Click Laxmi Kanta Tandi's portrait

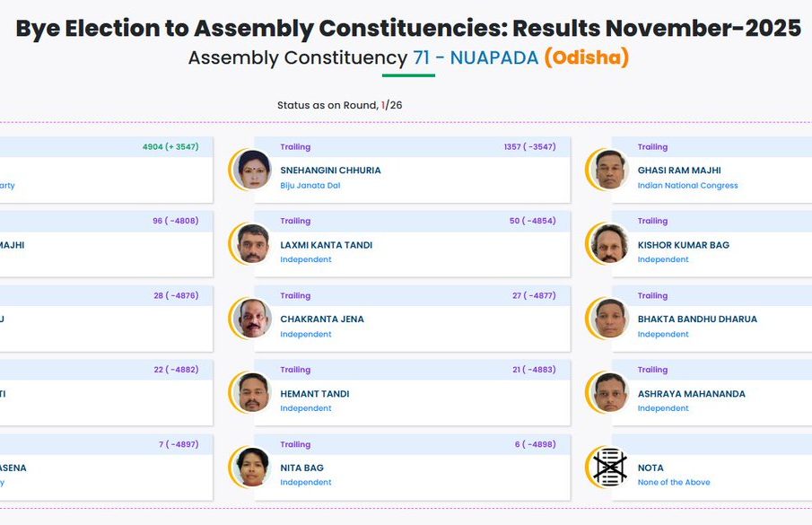tap(253, 244)
